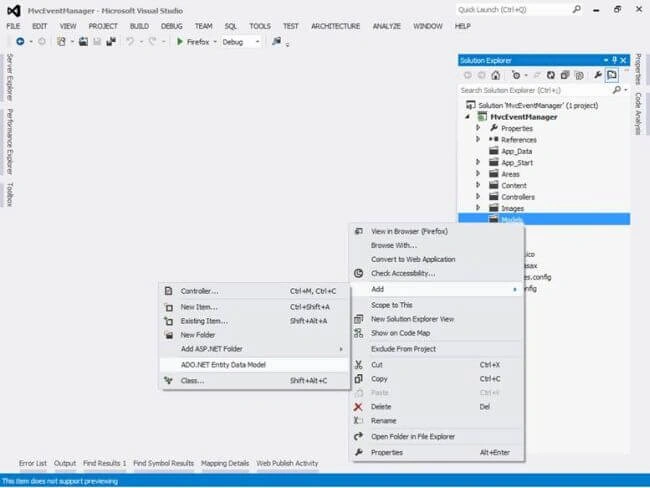
Task: Toggle the Preview Selected Items icon
Action: (x=612, y=75)
